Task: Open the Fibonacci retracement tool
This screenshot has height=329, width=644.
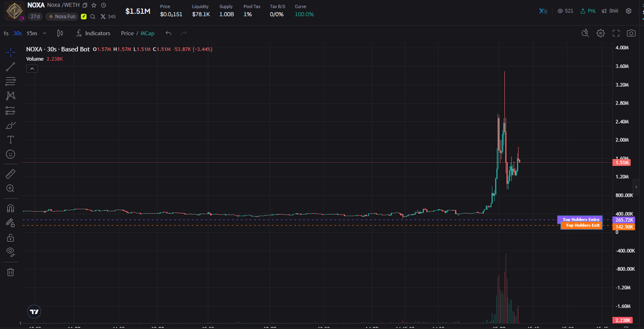Action: coord(10,82)
